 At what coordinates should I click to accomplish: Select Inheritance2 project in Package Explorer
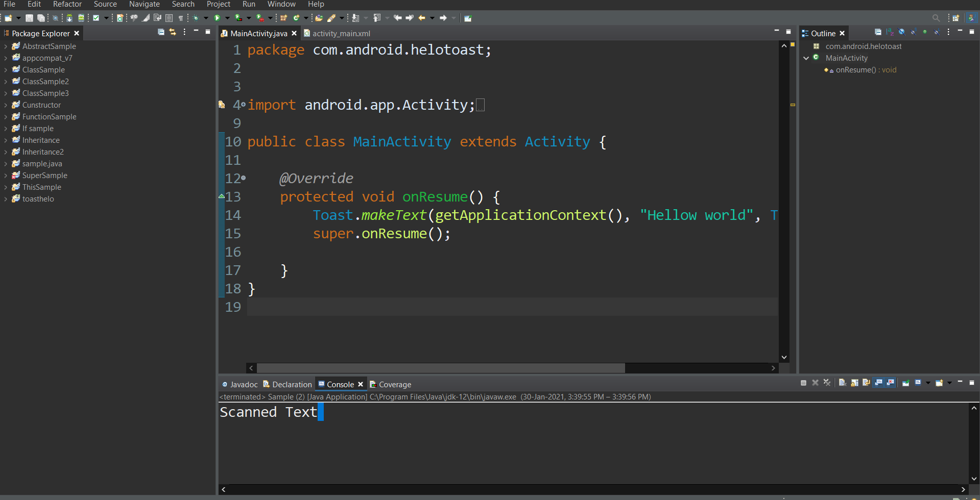(x=43, y=152)
